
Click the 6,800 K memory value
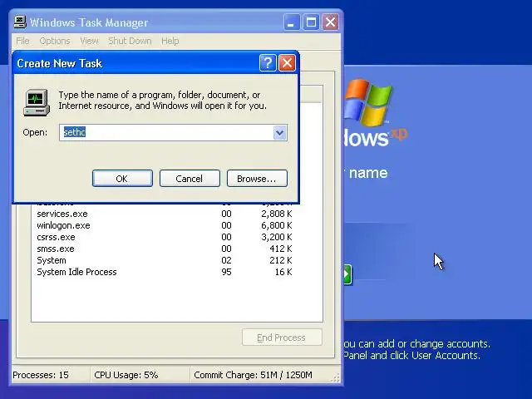tap(277, 225)
